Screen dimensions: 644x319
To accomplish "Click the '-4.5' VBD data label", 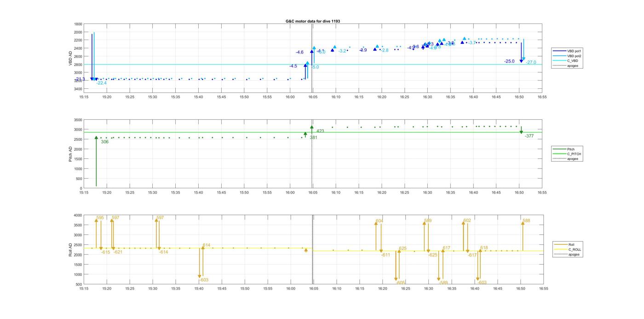I will pyautogui.click(x=293, y=66).
